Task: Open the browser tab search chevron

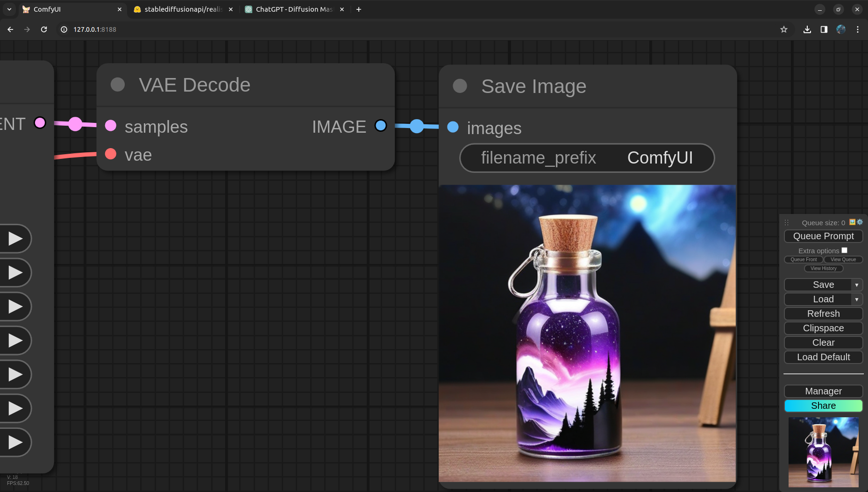Action: point(9,9)
